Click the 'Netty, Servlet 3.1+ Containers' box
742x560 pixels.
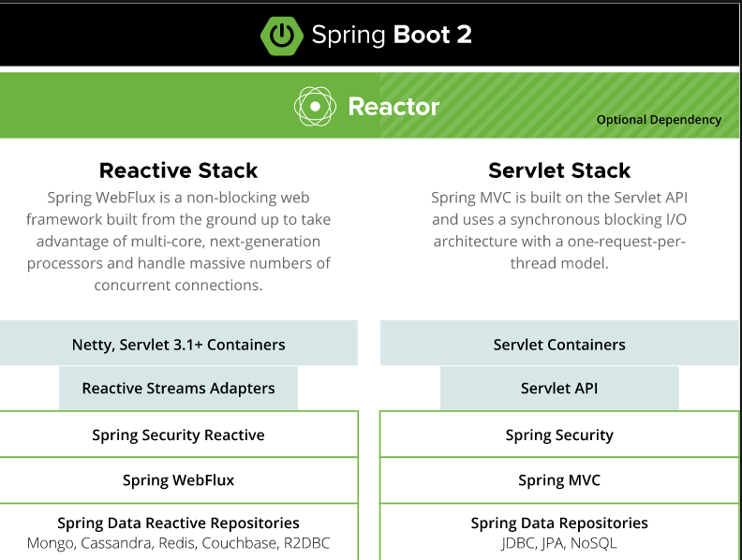pos(178,343)
